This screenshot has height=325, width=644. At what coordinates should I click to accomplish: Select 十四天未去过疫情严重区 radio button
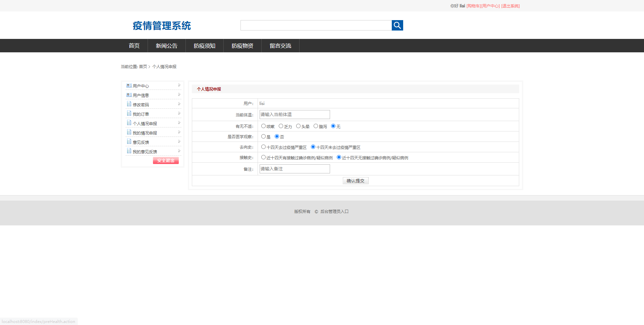(x=313, y=147)
